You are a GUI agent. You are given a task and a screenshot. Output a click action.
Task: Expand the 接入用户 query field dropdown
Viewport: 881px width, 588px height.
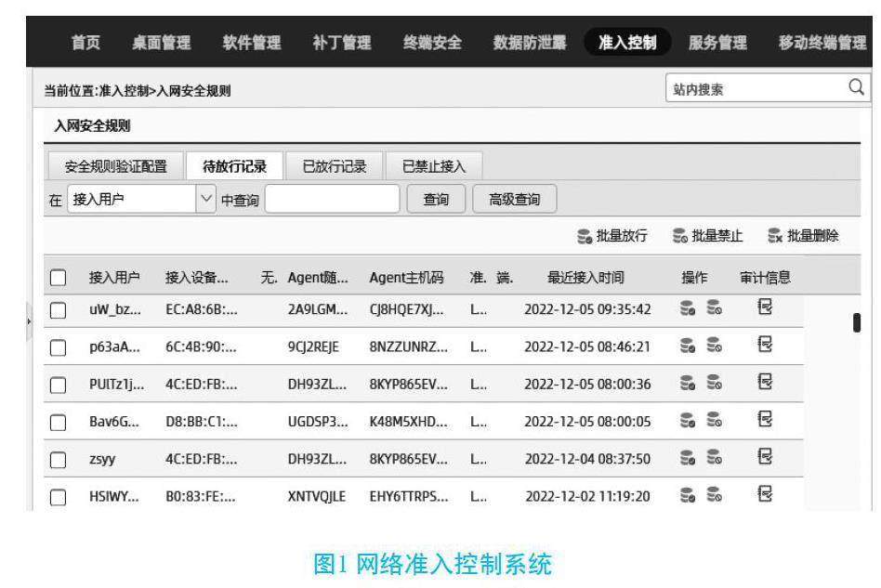click(206, 199)
